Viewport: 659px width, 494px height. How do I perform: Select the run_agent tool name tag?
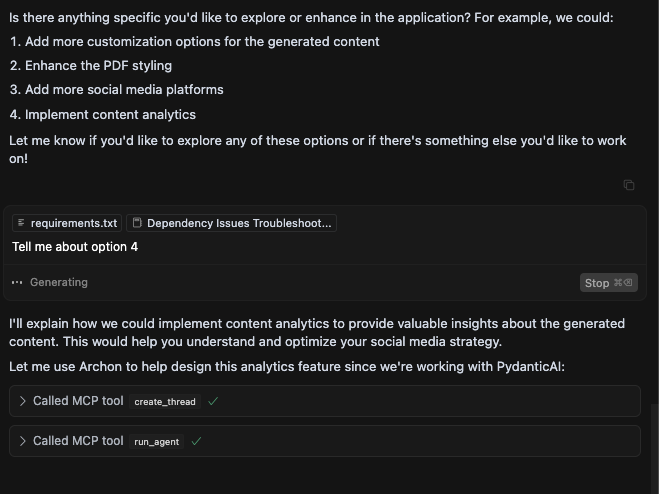pyautogui.click(x=156, y=441)
